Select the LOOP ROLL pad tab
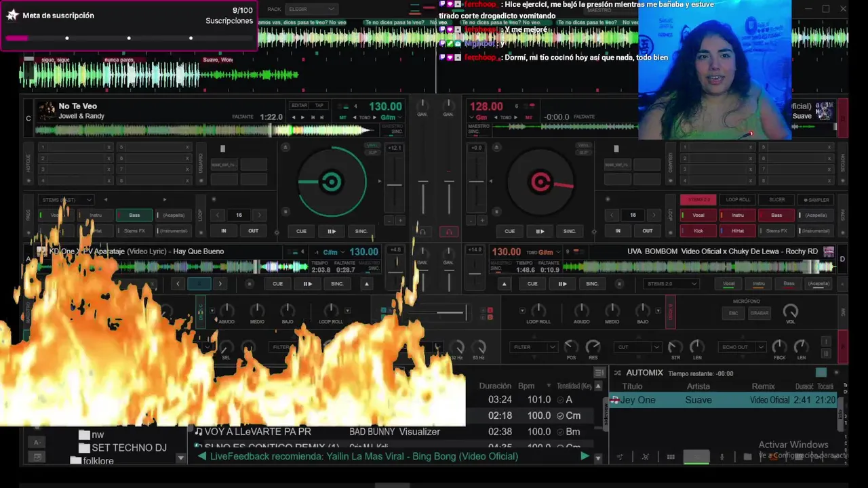Image resolution: width=868 pixels, height=488 pixels. point(738,200)
